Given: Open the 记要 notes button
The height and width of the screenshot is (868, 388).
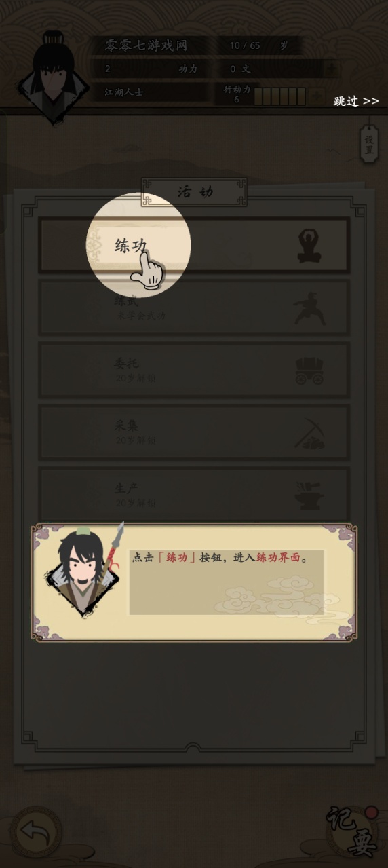Looking at the screenshot, I should (352, 831).
